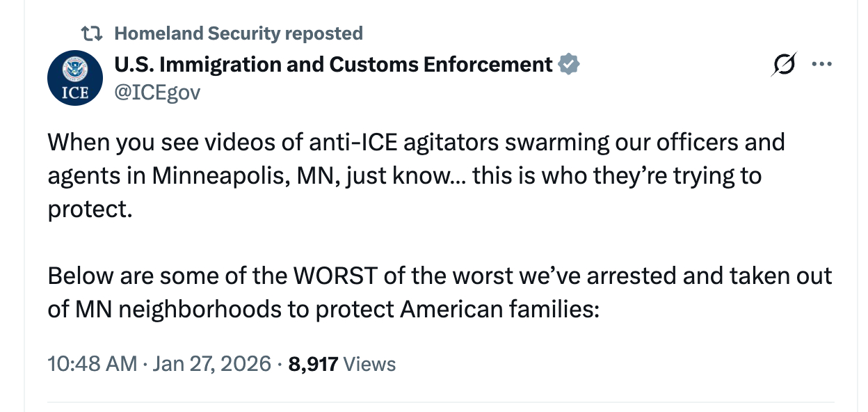Click the capitalized word "WORST"

[335, 276]
